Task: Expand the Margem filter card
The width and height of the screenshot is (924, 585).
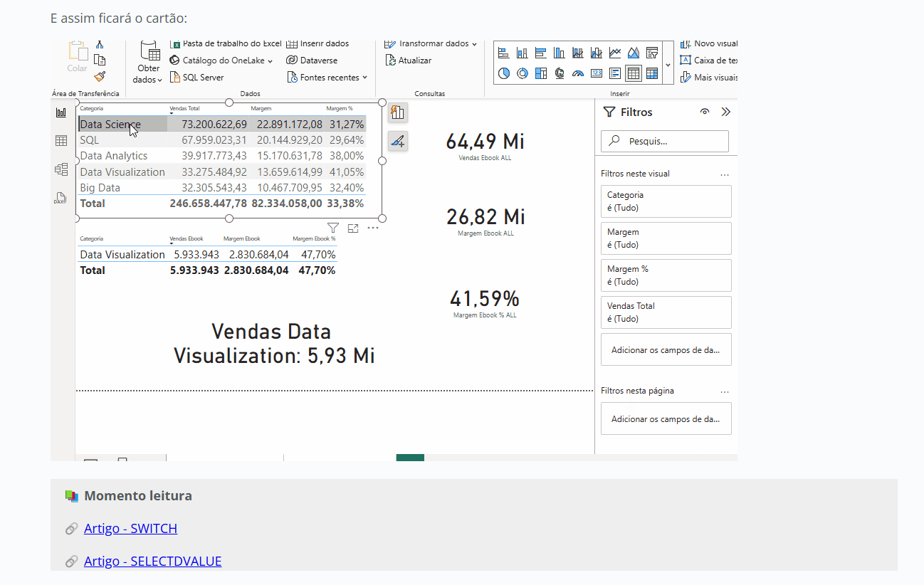Action: (666, 238)
